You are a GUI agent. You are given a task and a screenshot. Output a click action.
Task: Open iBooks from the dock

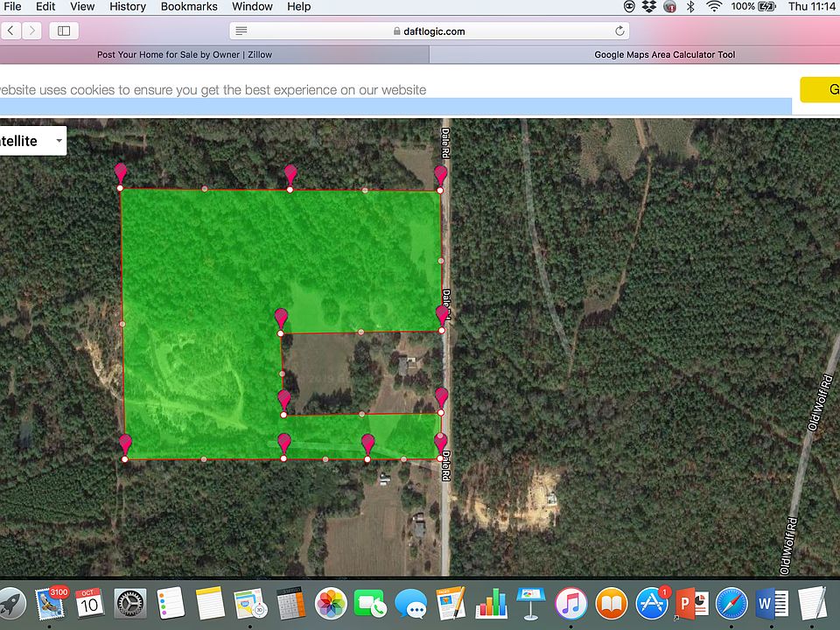612,604
